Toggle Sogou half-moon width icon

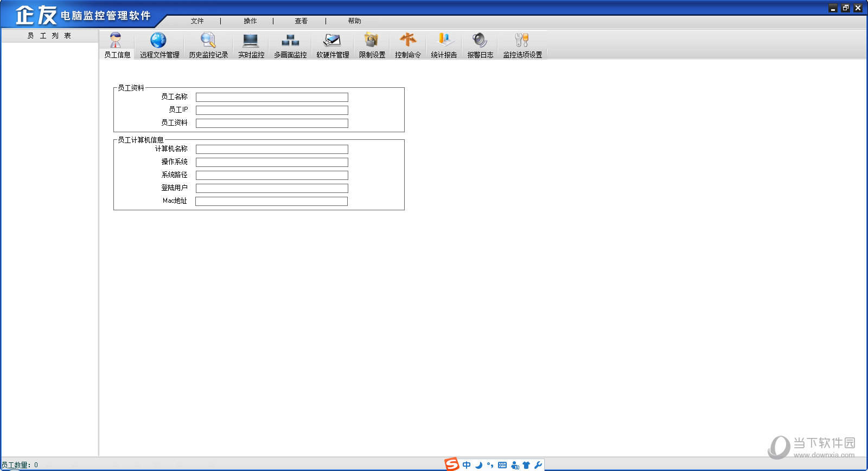click(x=478, y=465)
